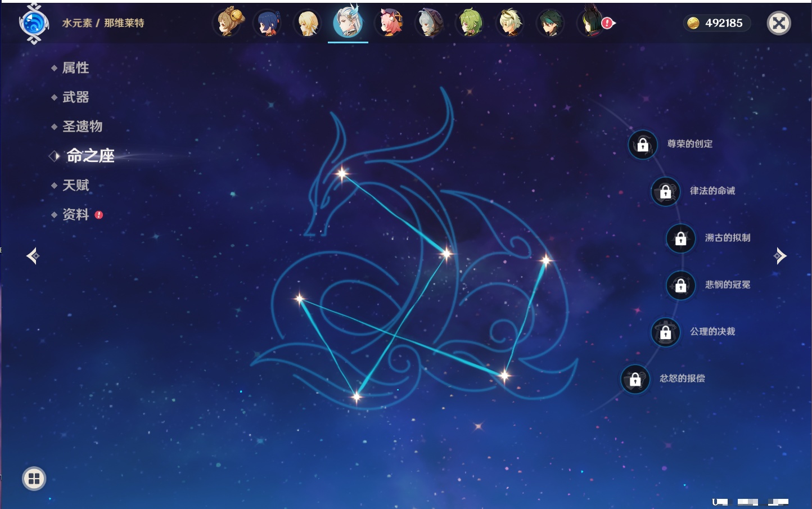812x509 pixels.
Task: Click the 溯古的拟制 constellation label
Action: [x=727, y=238]
